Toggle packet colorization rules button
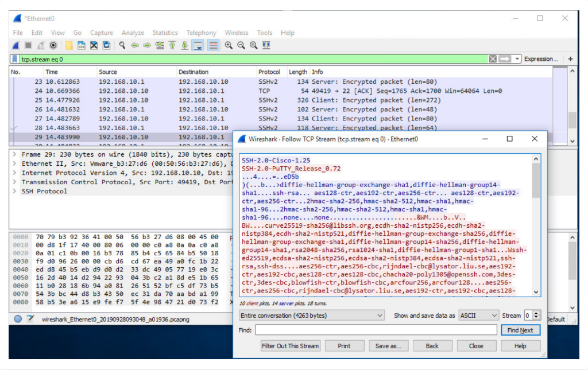 click(x=213, y=45)
